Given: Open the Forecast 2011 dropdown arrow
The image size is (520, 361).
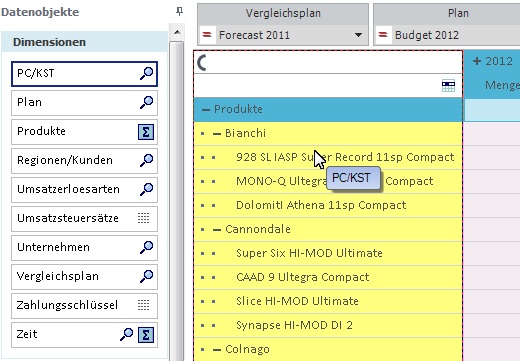Looking at the screenshot, I should click(x=358, y=35).
